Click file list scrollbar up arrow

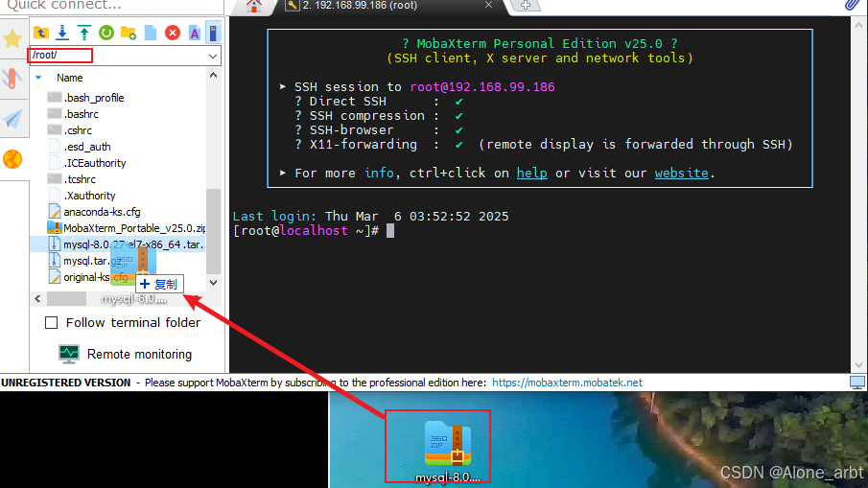click(214, 75)
